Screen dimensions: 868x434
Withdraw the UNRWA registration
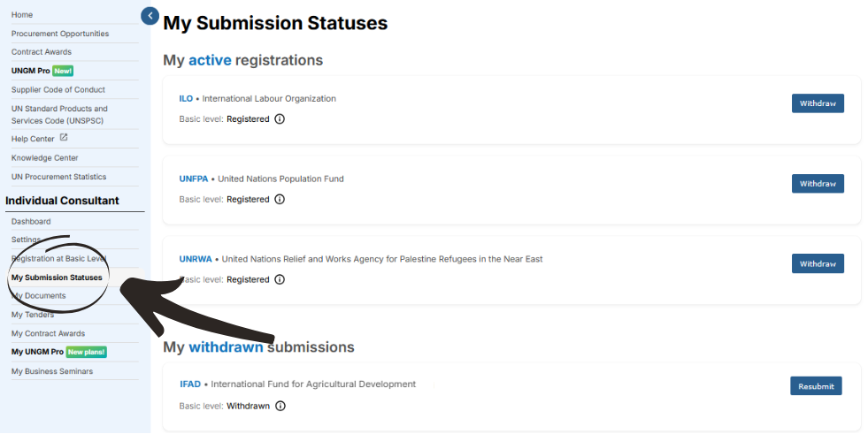[818, 263]
